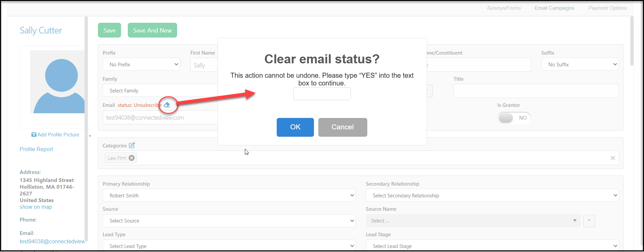
Task: Open the No Suffix dropdown
Action: coord(580,64)
